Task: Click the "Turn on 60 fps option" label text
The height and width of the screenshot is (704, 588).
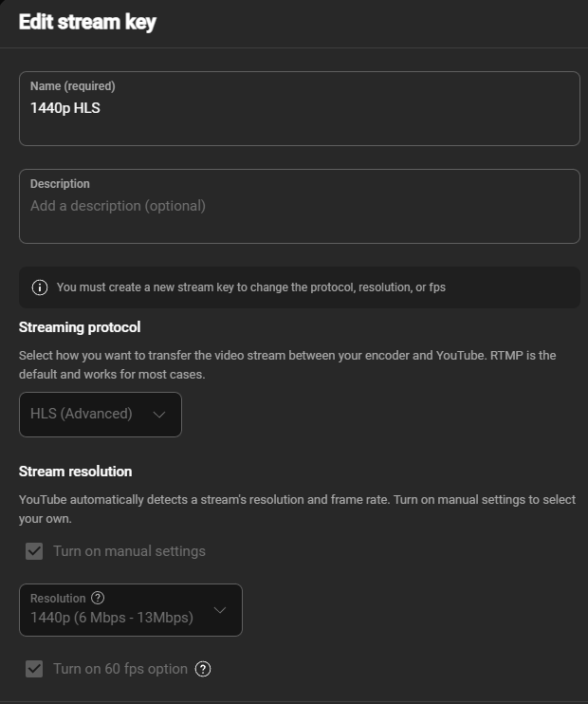Action: (x=120, y=669)
